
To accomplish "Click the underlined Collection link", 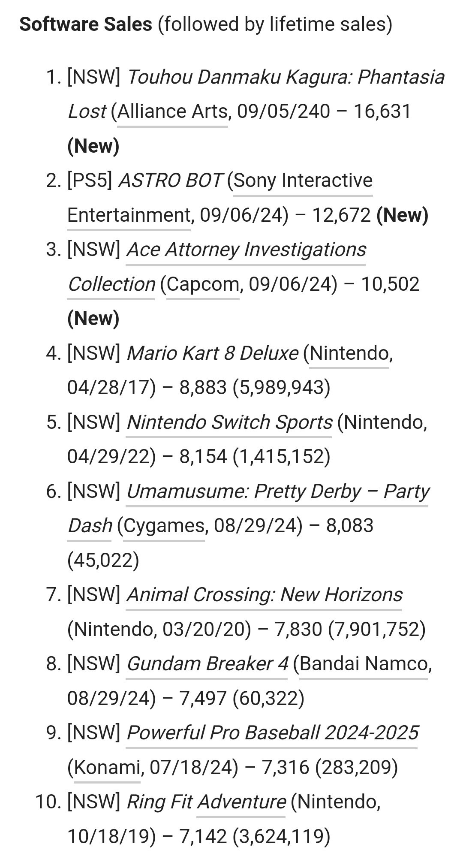I will click(111, 284).
